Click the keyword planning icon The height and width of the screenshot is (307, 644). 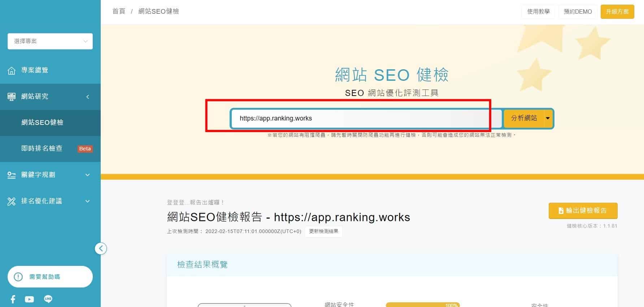[12, 175]
